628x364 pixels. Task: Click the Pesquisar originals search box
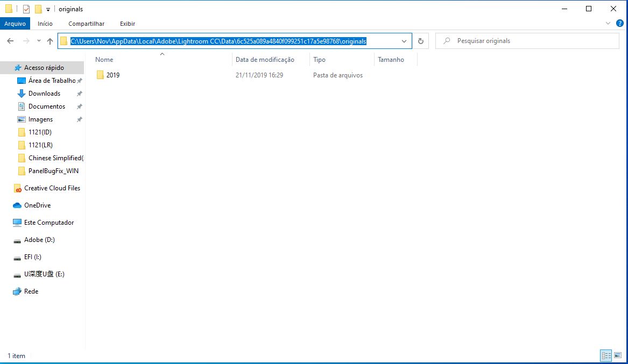pos(527,41)
